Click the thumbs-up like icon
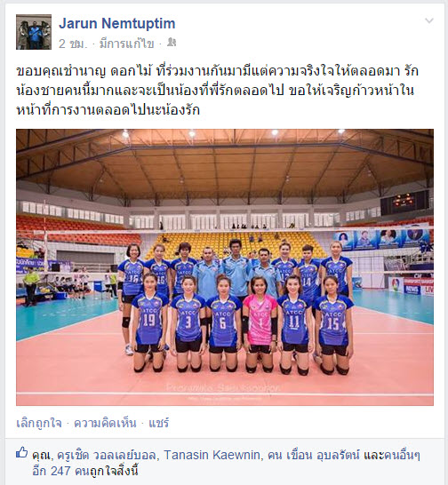The width and height of the screenshot is (448, 485). [x=21, y=452]
